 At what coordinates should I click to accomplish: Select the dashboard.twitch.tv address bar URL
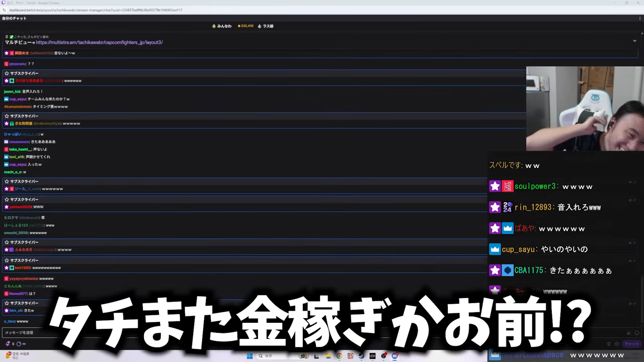(96, 10)
